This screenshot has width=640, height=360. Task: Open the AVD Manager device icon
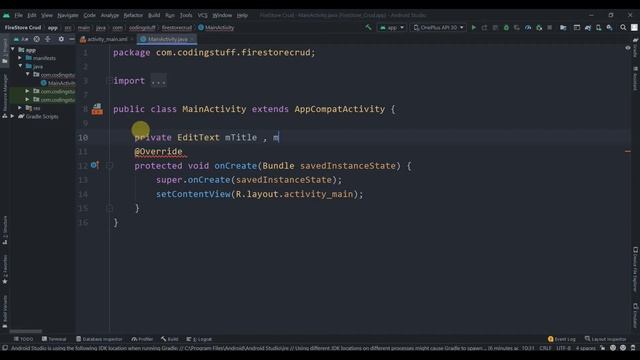(598, 27)
